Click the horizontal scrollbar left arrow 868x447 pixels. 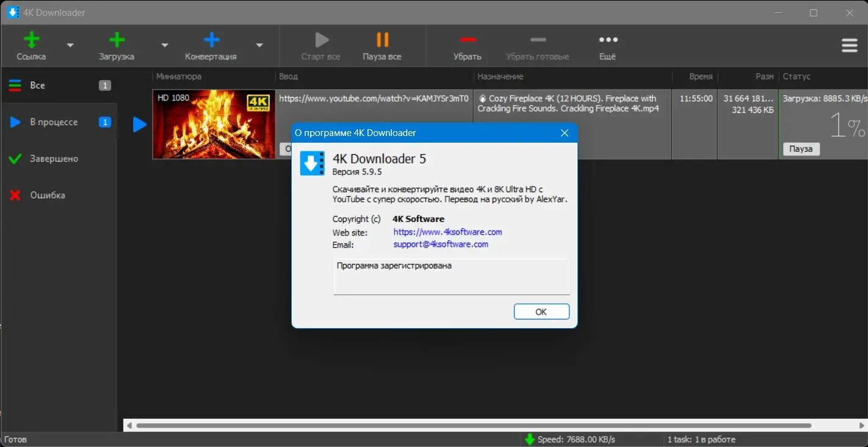click(129, 426)
